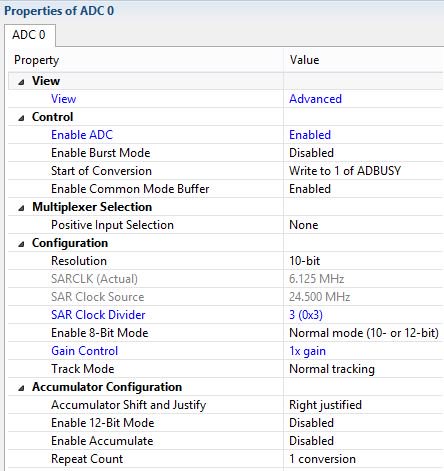Image resolution: width=444 pixels, height=471 pixels.
Task: Change Resolution value 10-bit
Action: click(x=305, y=261)
